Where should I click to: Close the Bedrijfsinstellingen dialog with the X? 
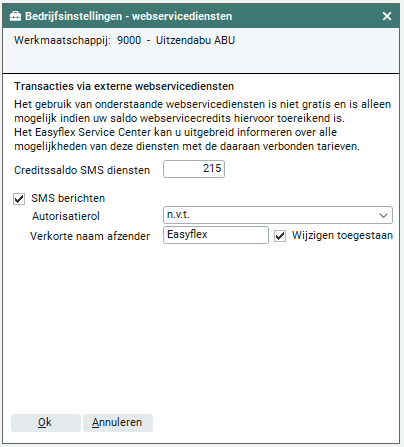click(x=387, y=16)
